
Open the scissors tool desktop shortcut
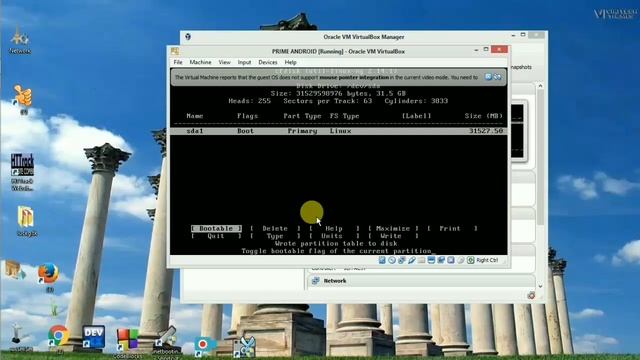[x=244, y=347]
